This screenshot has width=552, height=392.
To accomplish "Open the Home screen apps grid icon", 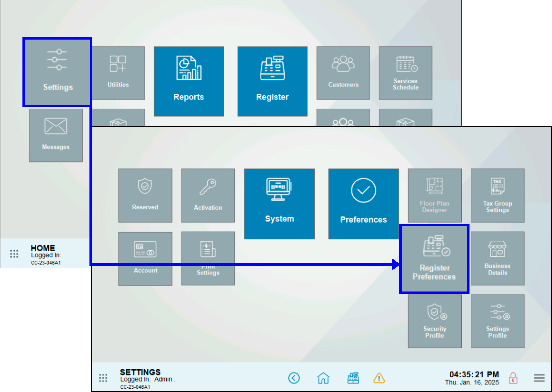I will pos(14,254).
